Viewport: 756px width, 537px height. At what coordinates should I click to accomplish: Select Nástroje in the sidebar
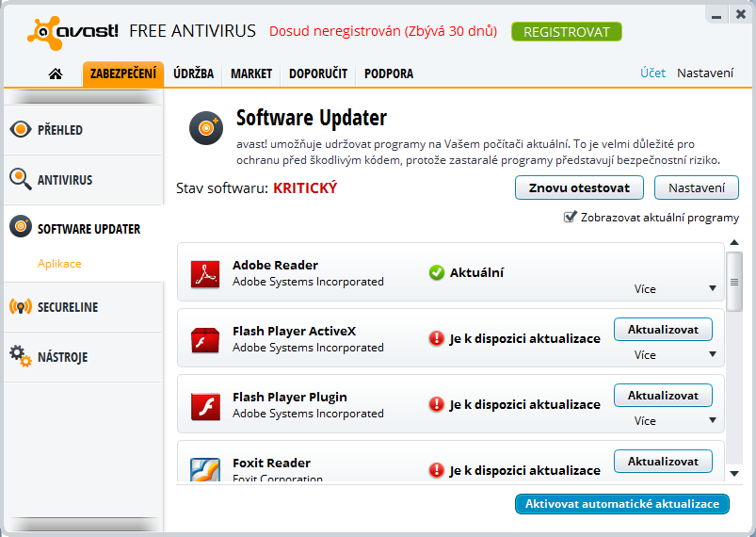point(83,357)
